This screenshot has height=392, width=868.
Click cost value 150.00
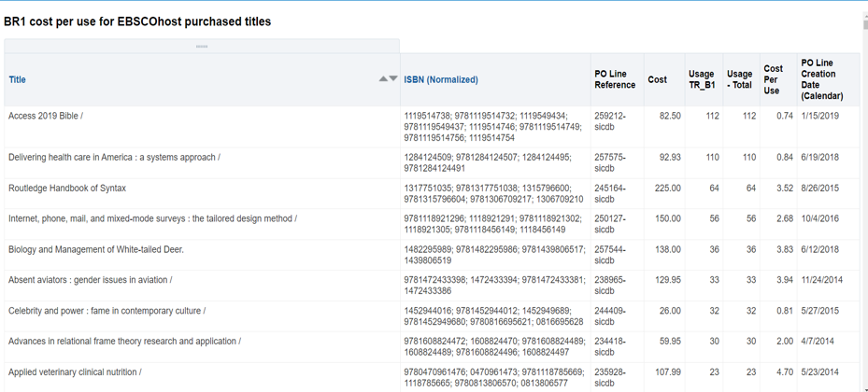668,219
